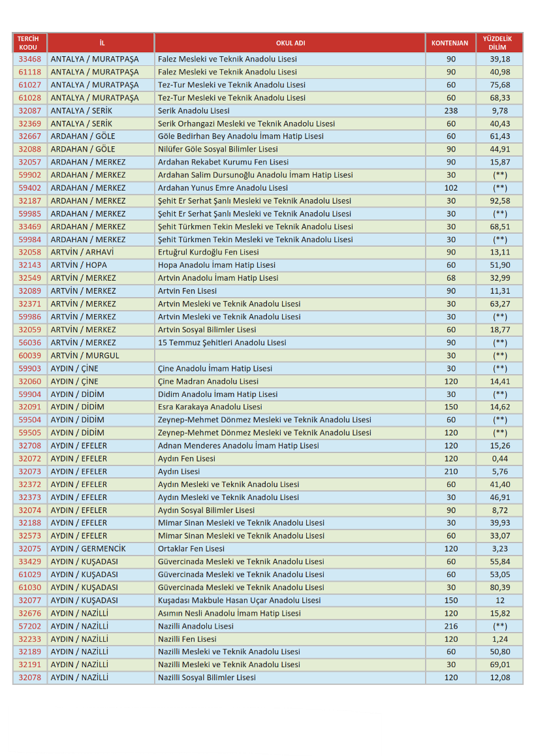Select preference code 32191
Image resolution: width=534 pixels, height=756 pixels.
30,665
